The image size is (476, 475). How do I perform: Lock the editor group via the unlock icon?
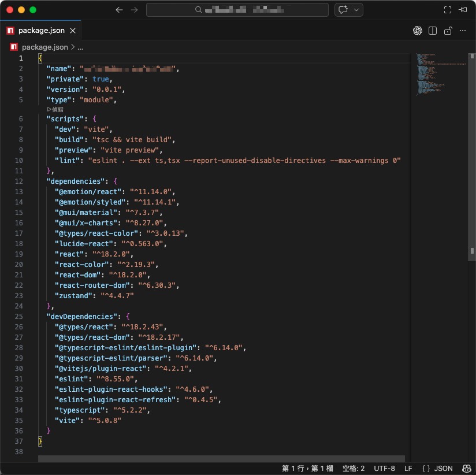click(x=448, y=30)
